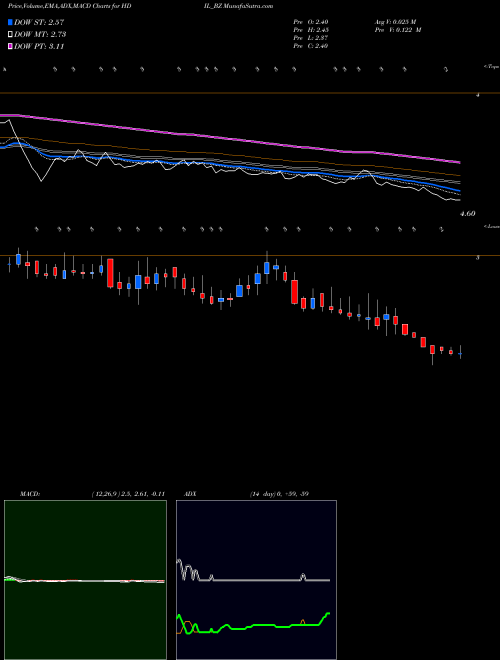The image size is (500, 660).
Task: Click the '4.60' value below the EMA lines
Action: [468, 214]
